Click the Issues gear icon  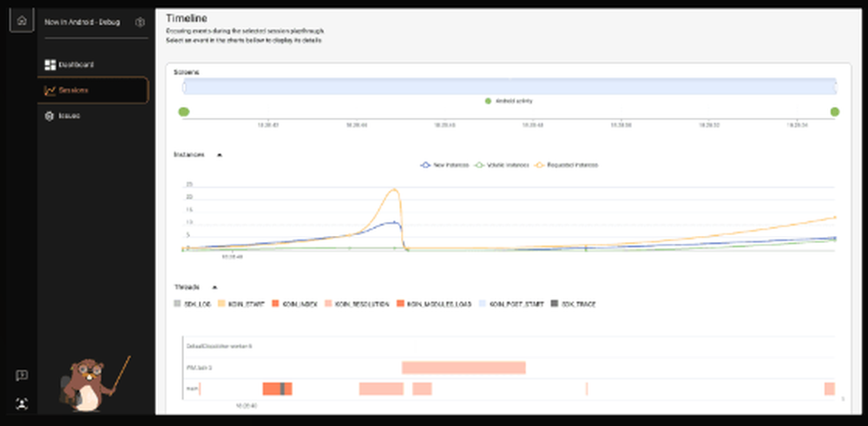click(49, 116)
